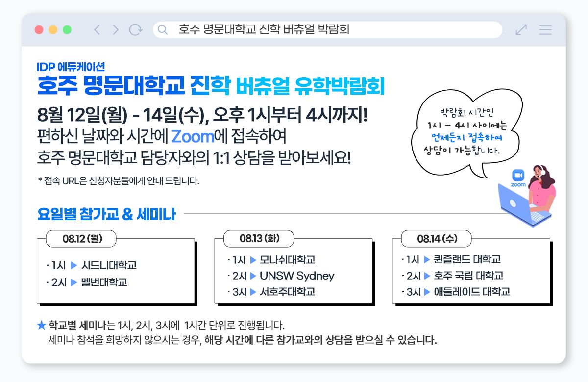Click the red window dot
Screen dimensions: 588x382
39,30
